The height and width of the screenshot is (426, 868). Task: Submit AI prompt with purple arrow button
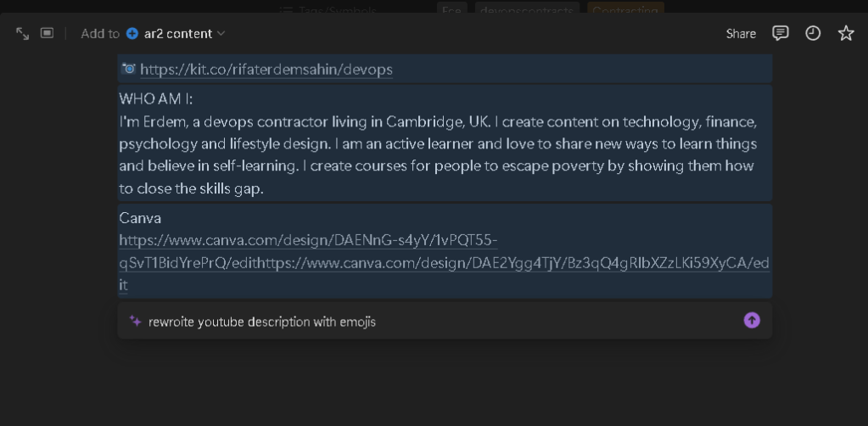(x=752, y=320)
